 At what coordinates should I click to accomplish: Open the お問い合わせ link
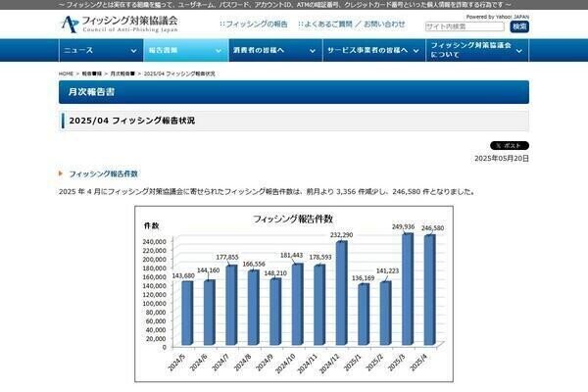point(384,24)
